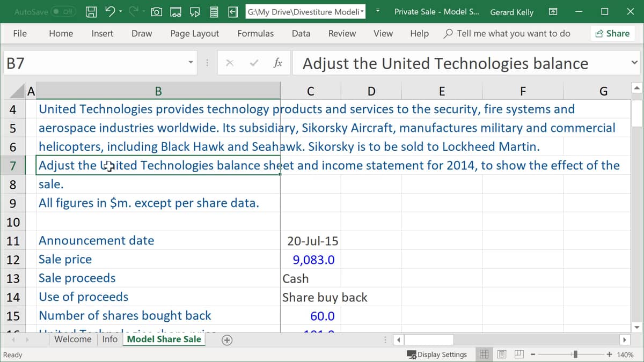Open the Help ribbon tab

[x=420, y=33]
